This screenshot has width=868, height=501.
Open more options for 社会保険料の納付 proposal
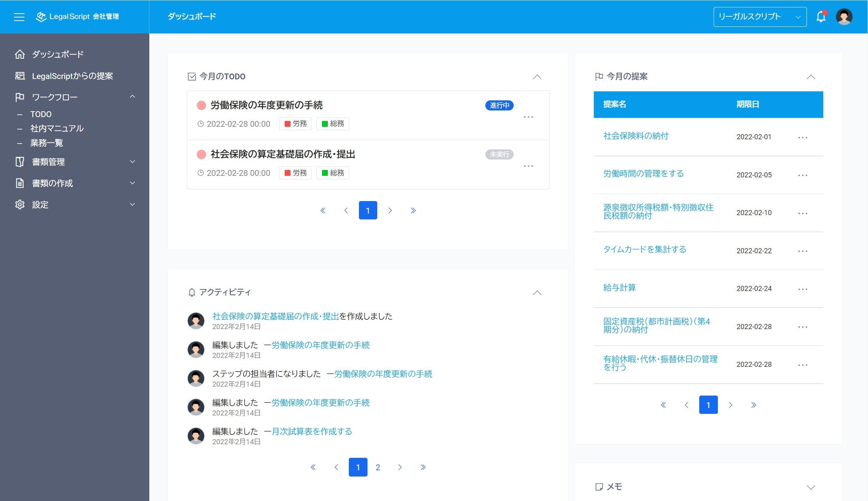click(803, 137)
